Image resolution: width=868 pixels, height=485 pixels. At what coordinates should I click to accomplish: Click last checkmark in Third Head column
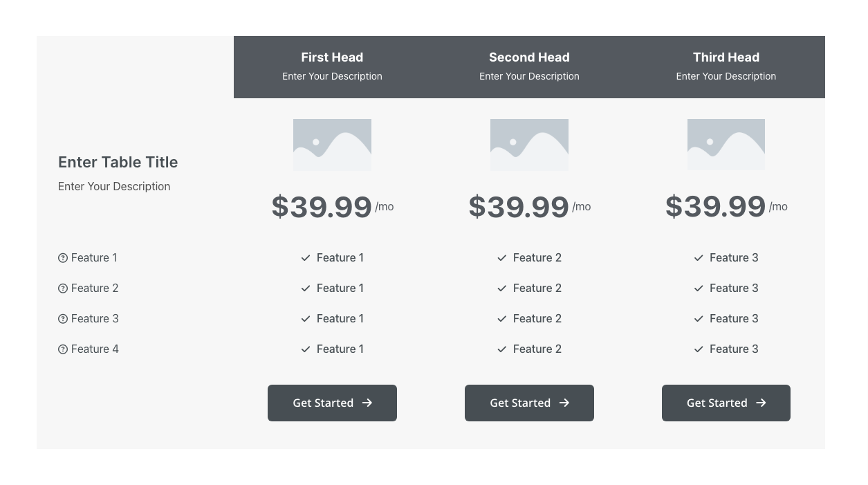699,349
